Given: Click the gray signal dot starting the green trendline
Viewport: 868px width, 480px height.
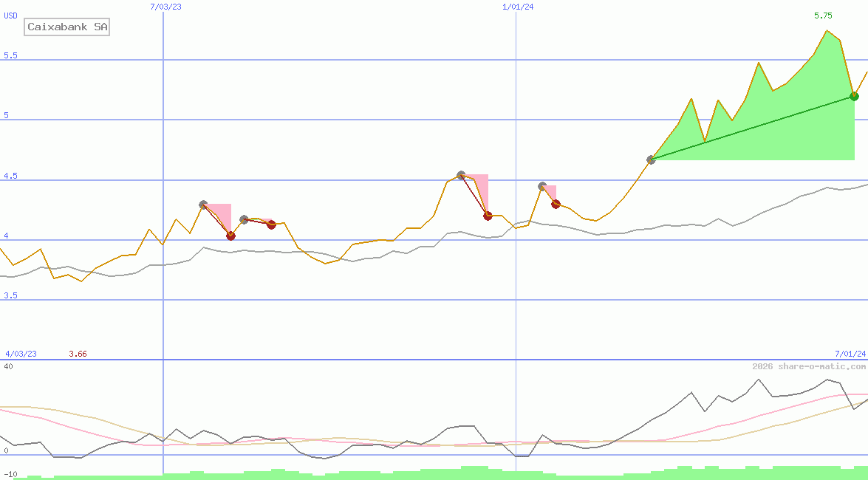Looking at the screenshot, I should [x=651, y=159].
